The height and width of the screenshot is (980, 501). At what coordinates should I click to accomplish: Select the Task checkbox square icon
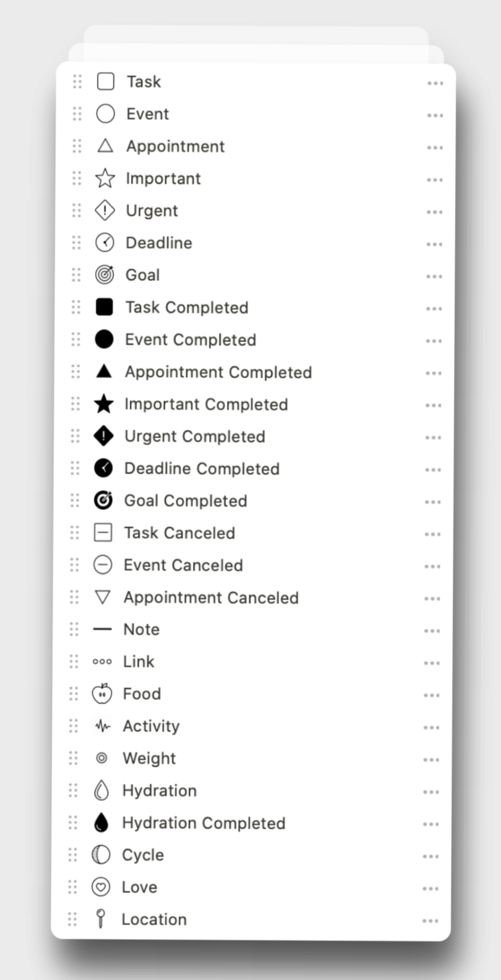click(105, 82)
